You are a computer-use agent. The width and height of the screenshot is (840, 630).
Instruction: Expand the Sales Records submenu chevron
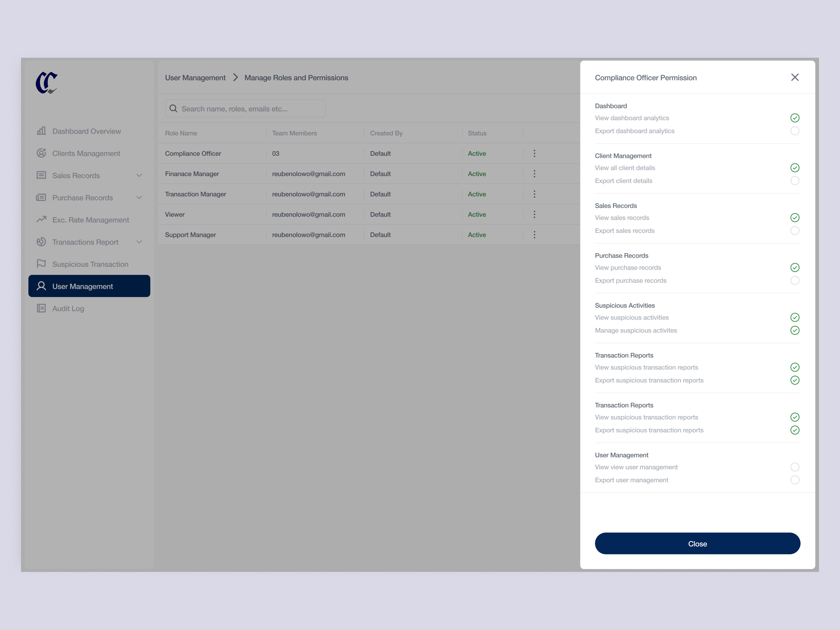(139, 176)
